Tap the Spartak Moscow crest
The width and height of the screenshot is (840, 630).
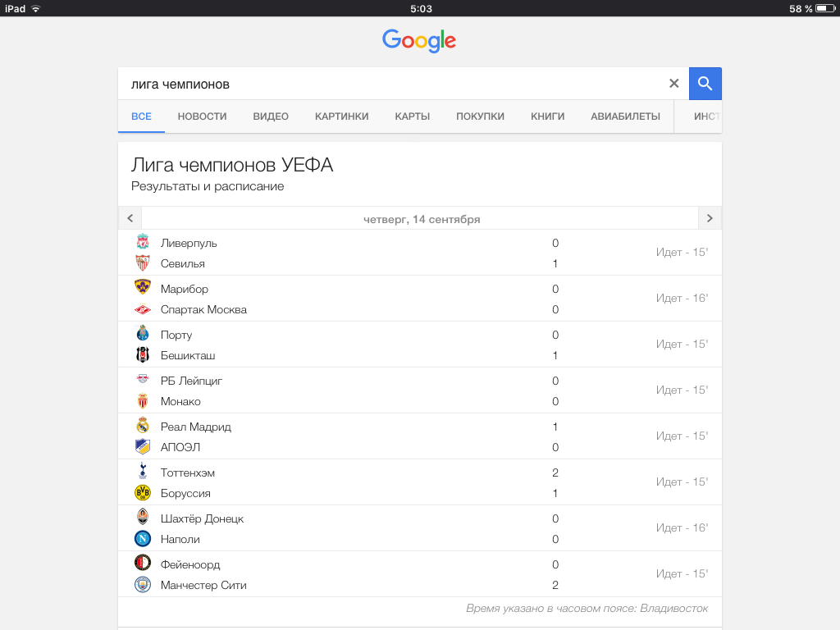pyautogui.click(x=143, y=309)
